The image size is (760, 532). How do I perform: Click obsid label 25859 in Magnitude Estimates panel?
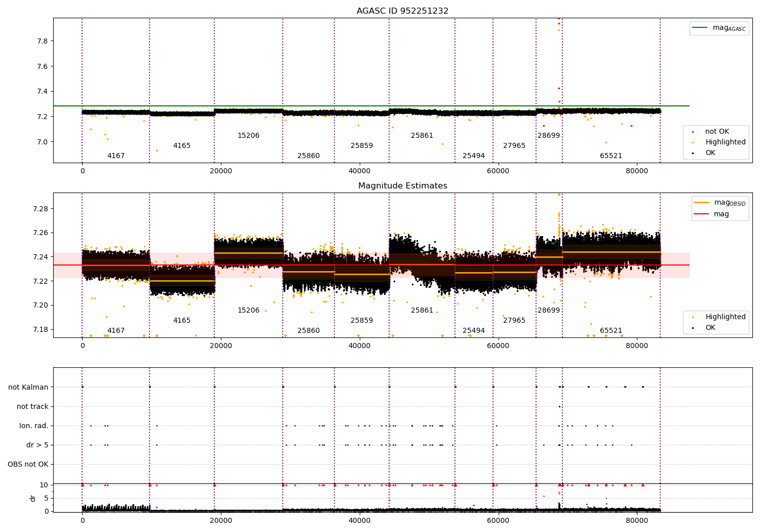[362, 321]
